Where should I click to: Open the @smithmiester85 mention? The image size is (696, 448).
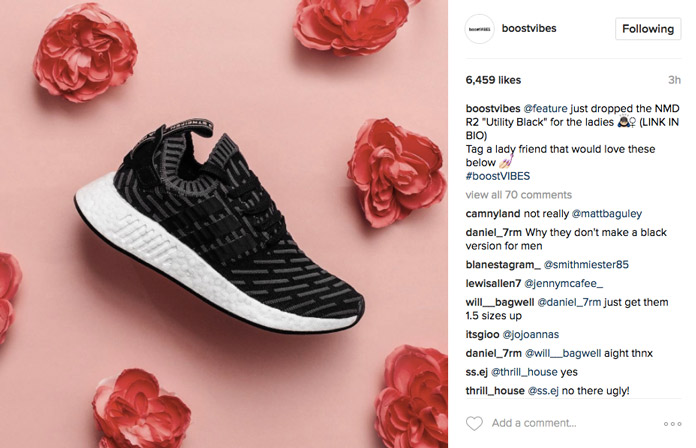click(x=586, y=265)
